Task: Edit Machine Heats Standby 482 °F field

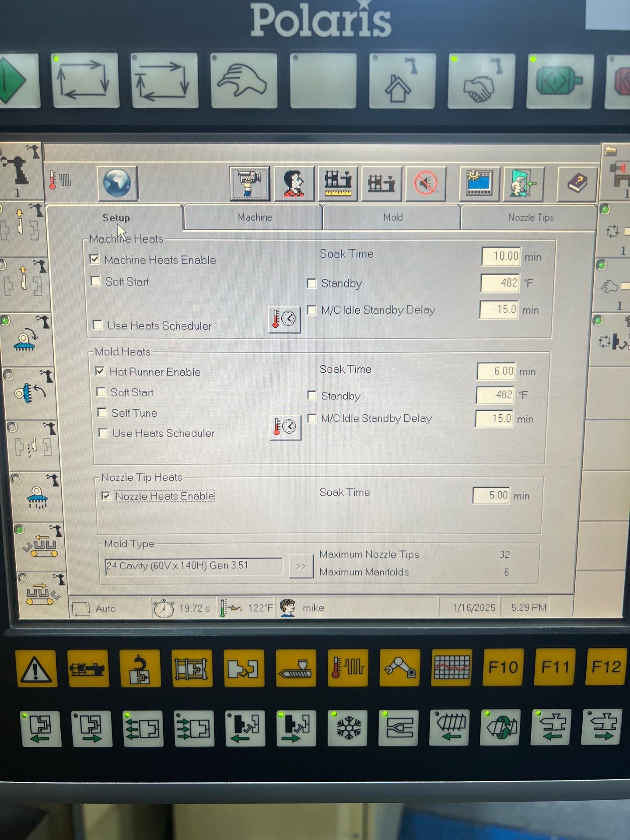Action: coord(500,283)
